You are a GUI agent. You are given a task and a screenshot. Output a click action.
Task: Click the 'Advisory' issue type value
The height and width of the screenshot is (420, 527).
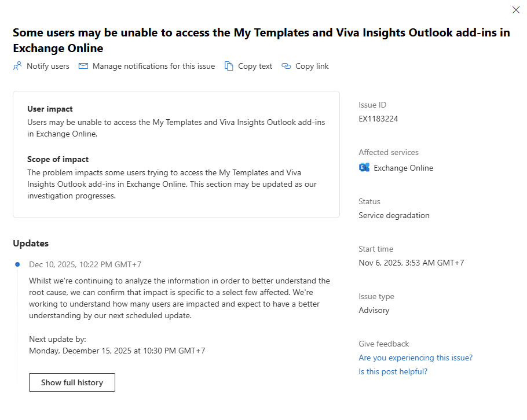click(374, 310)
